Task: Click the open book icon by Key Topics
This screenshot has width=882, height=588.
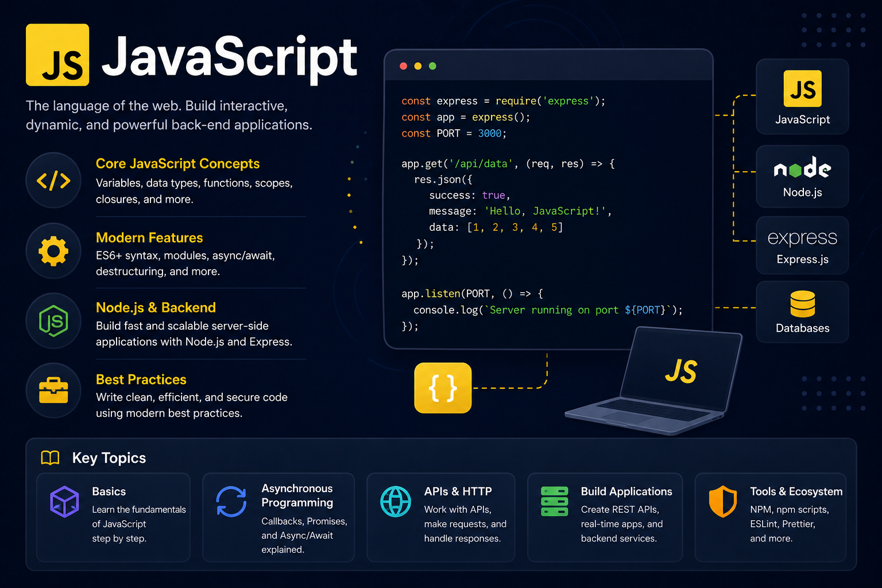Action: 51,458
